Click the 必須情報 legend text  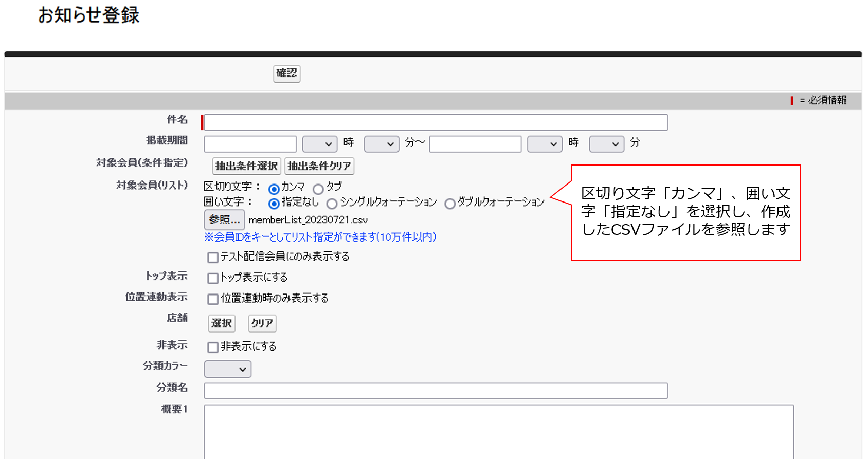pyautogui.click(x=827, y=100)
